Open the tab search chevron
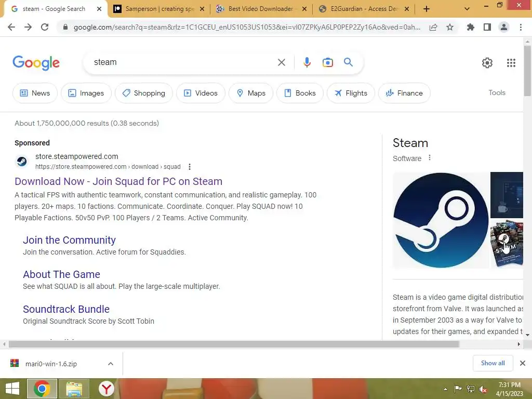 tap(467, 9)
